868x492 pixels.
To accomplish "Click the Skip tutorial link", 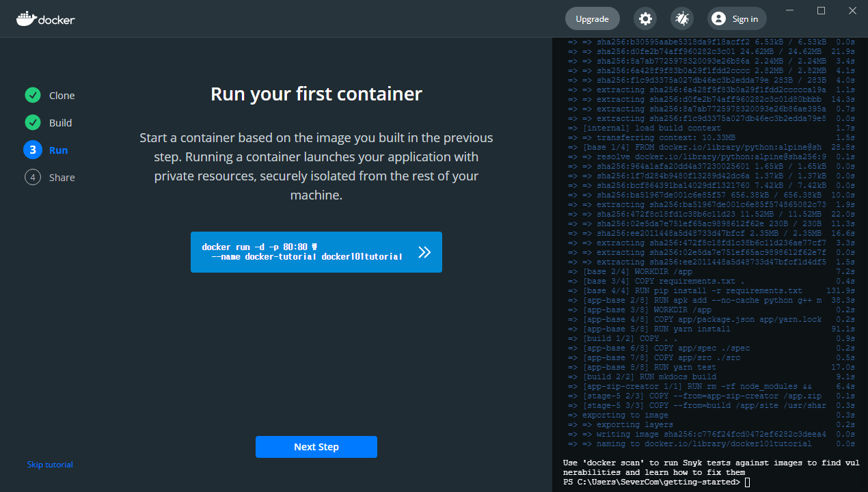I will [x=50, y=465].
